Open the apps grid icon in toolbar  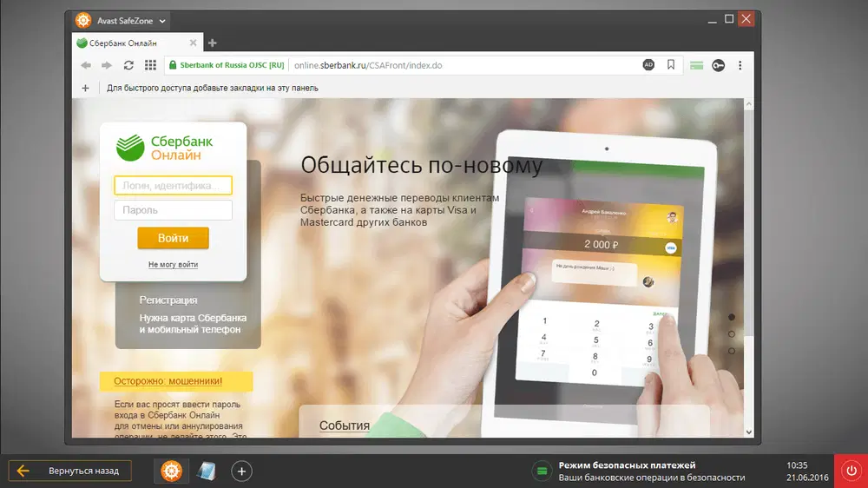(x=150, y=65)
